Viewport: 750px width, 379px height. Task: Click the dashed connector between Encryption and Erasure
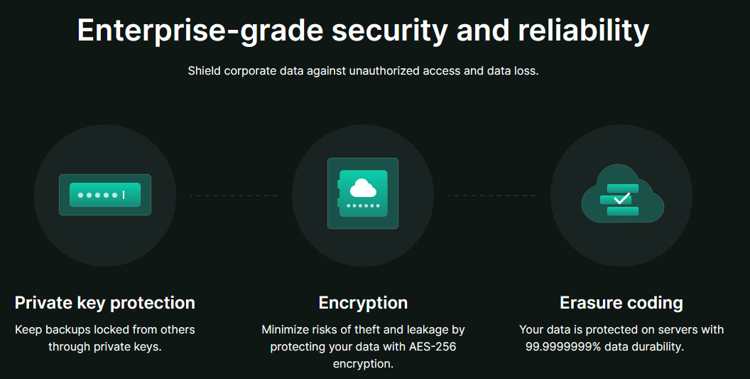click(x=492, y=196)
